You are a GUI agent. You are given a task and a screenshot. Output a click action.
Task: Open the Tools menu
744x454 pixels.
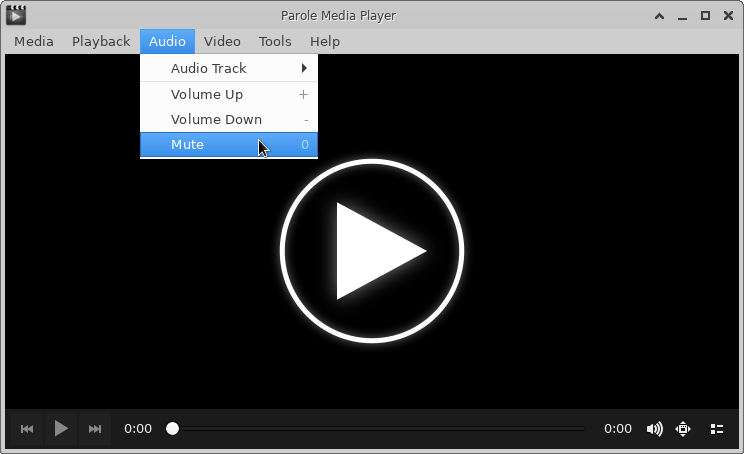(275, 41)
